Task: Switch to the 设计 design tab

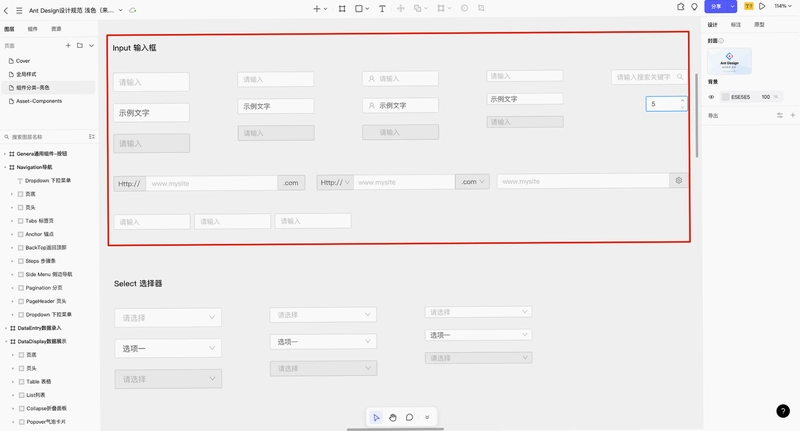Action: click(x=713, y=24)
